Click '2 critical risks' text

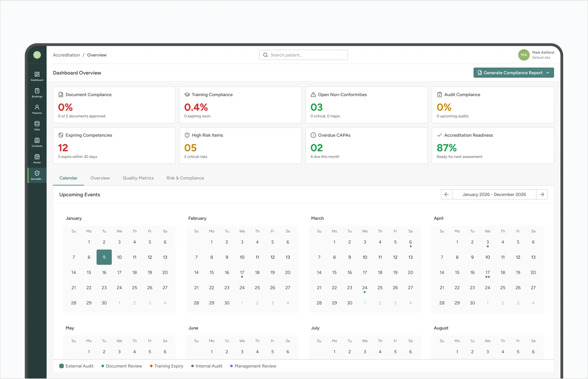click(196, 157)
